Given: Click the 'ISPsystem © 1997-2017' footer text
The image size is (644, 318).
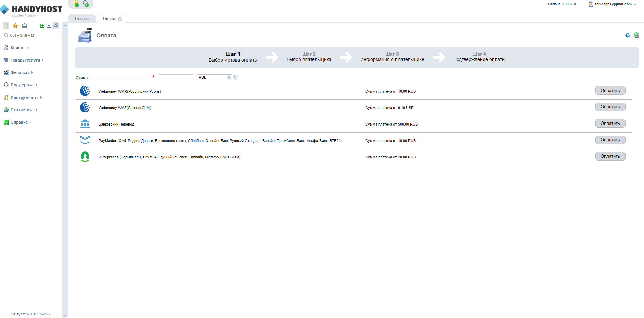Looking at the screenshot, I should 31,314.
